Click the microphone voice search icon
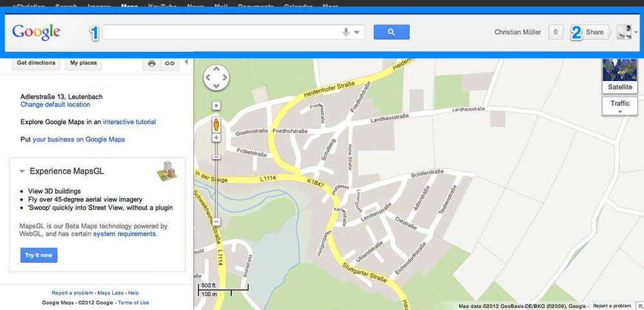The width and height of the screenshot is (644, 310). point(346,32)
